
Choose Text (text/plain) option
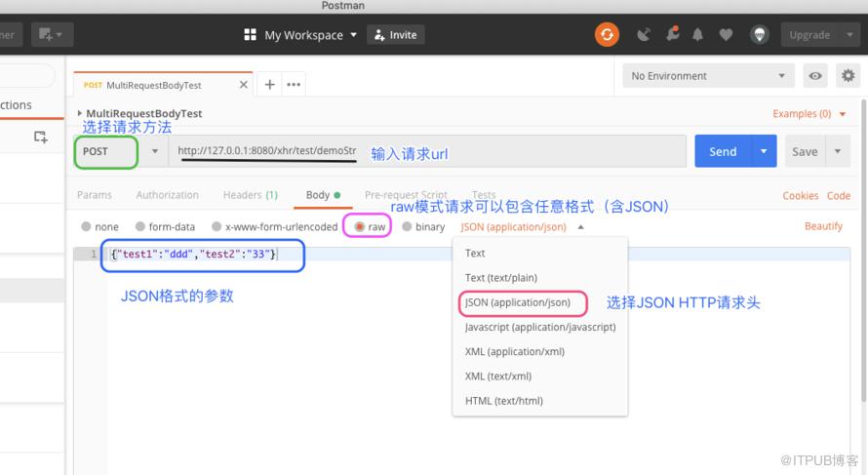coord(540,277)
